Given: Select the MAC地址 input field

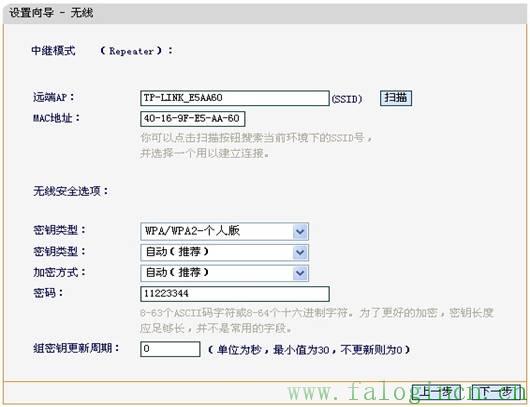Looking at the screenshot, I should click(193, 119).
